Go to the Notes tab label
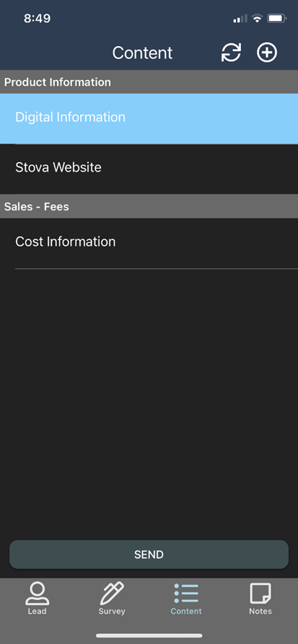 260,611
